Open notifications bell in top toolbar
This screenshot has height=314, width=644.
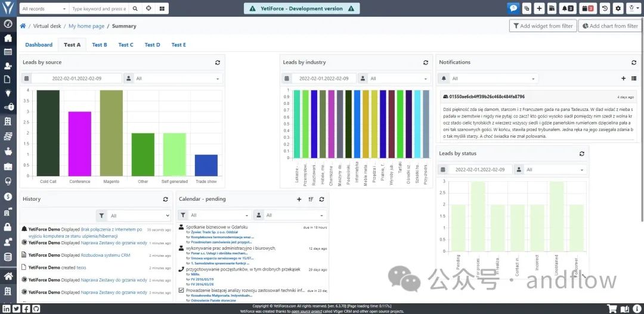tap(569, 8)
